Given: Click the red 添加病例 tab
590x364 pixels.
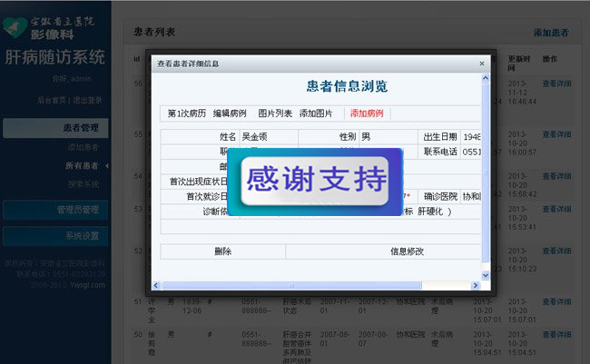Looking at the screenshot, I should point(367,113).
